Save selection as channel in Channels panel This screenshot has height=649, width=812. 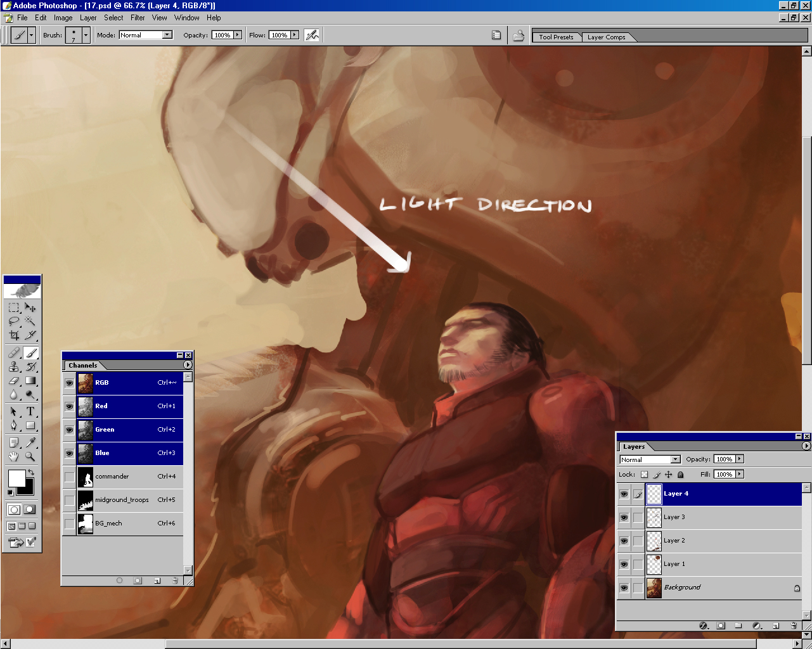(x=138, y=581)
